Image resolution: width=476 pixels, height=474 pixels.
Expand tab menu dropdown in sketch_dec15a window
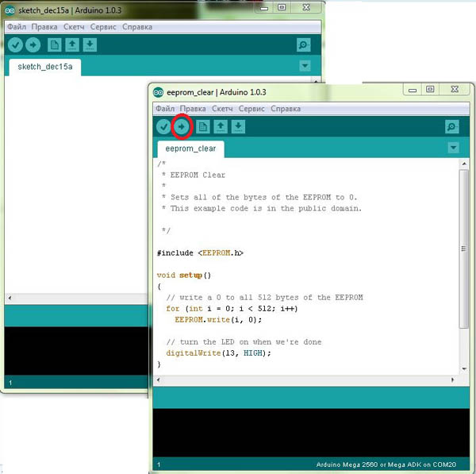[305, 66]
